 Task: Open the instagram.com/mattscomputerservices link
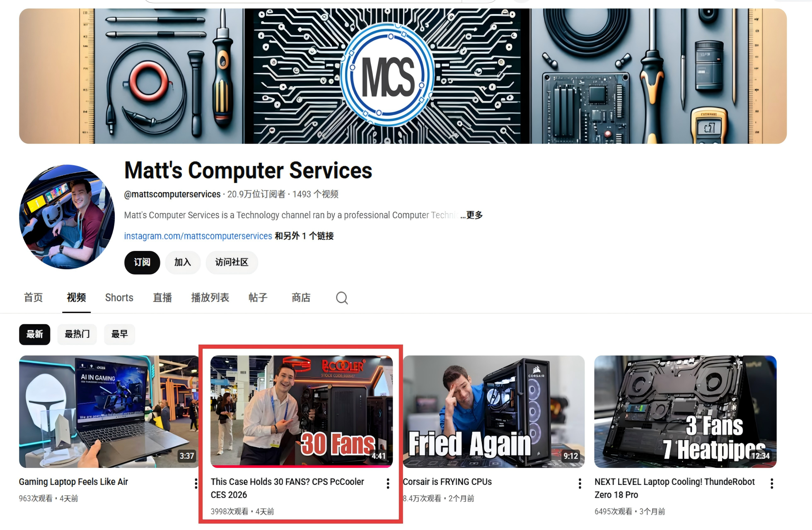tap(198, 236)
